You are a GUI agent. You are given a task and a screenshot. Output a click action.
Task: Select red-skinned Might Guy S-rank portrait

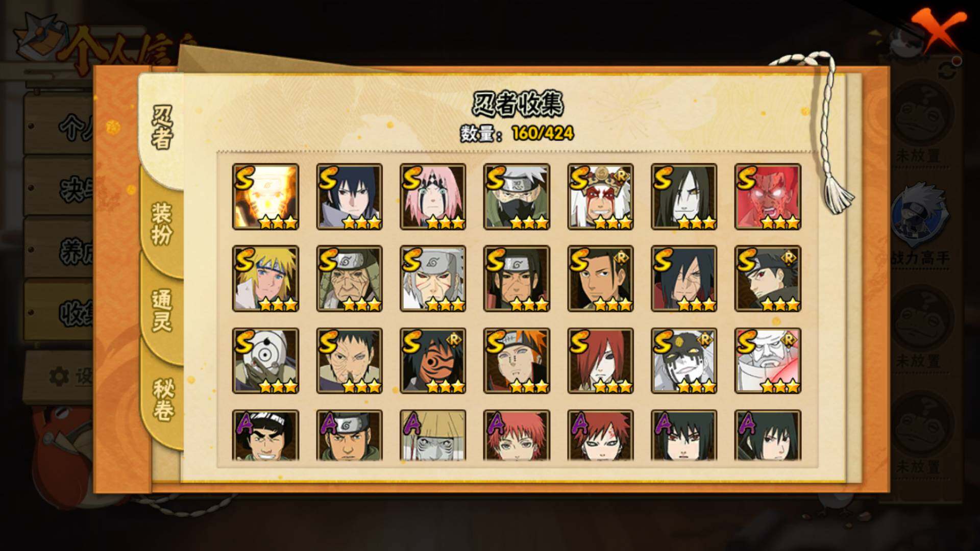click(768, 196)
